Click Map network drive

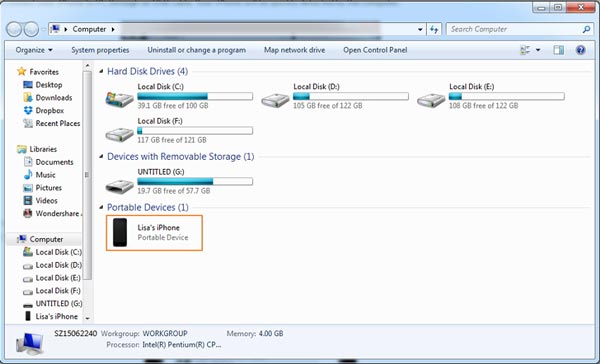pyautogui.click(x=294, y=50)
